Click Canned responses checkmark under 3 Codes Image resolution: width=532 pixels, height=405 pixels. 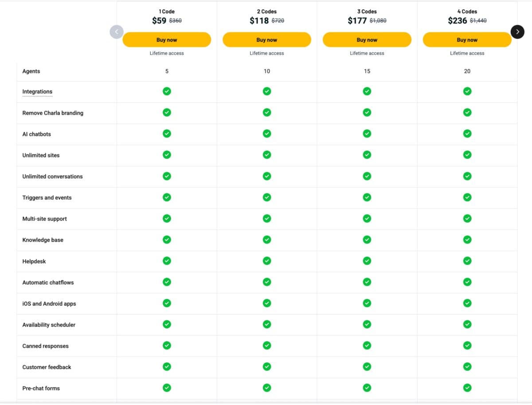[x=367, y=346]
